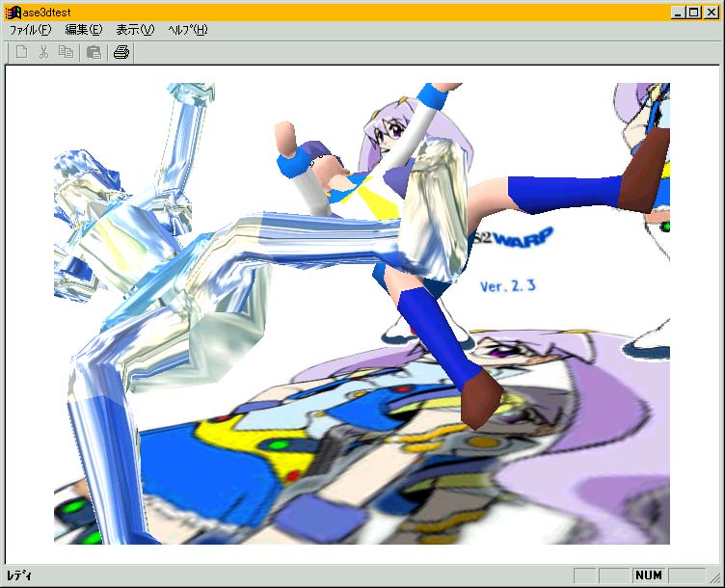Open the ヘルプ(H) menu

click(x=188, y=30)
